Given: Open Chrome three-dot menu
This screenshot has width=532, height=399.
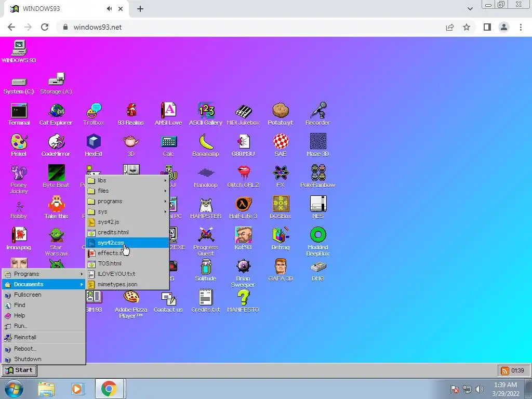Looking at the screenshot, I should (521, 27).
